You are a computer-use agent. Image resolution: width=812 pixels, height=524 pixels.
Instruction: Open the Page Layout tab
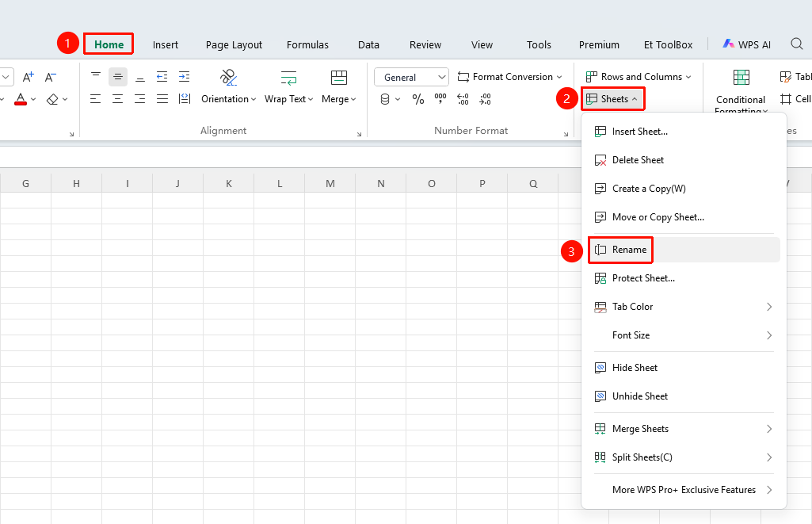click(234, 45)
